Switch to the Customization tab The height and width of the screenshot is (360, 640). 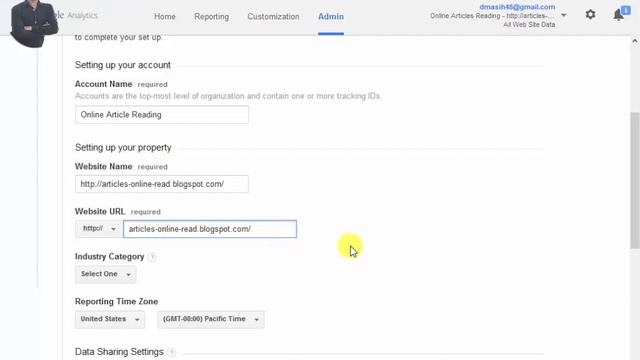(273, 17)
